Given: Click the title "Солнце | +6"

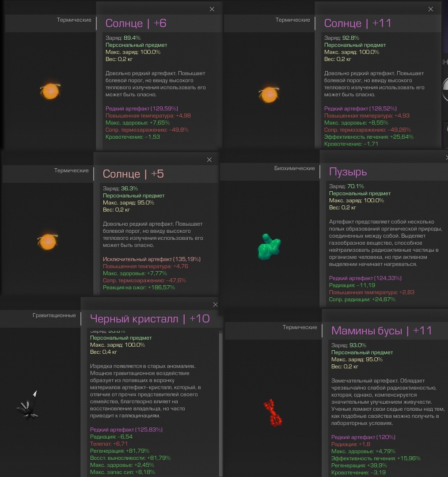Looking at the screenshot, I should (136, 23).
